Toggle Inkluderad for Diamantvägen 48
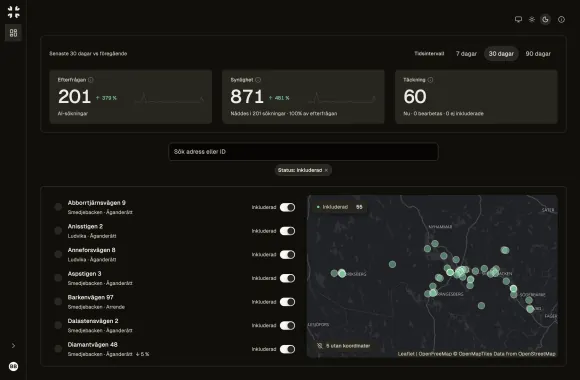 coord(287,349)
